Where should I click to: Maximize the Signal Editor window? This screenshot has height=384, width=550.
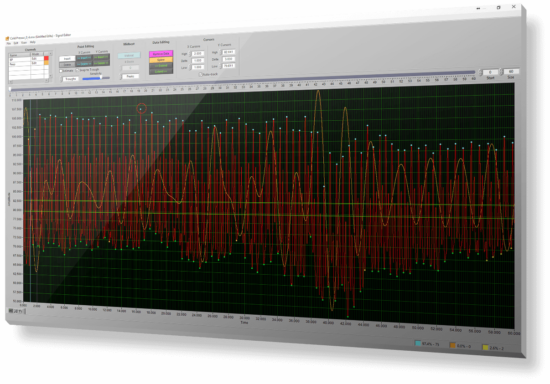coord(498,7)
